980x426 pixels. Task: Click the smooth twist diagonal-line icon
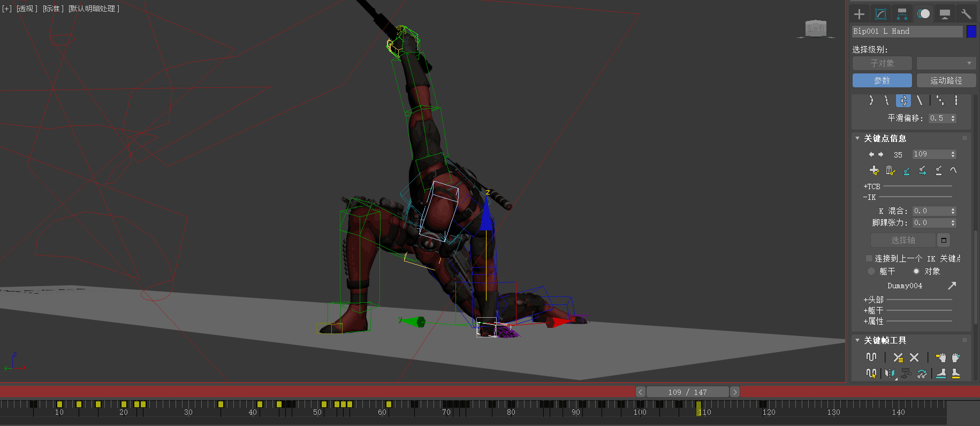pos(920,100)
